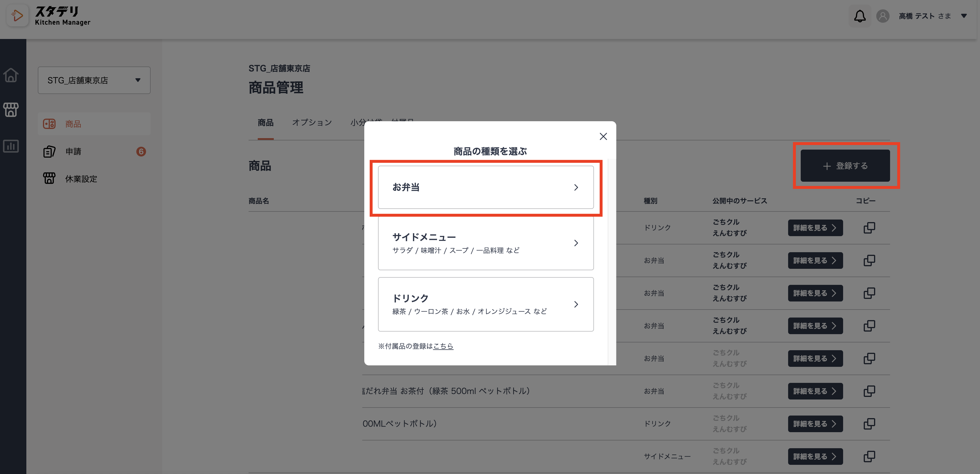The image size is (980, 474).
Task: Click 詳細を見る in the fourth table row
Action: coord(815,326)
